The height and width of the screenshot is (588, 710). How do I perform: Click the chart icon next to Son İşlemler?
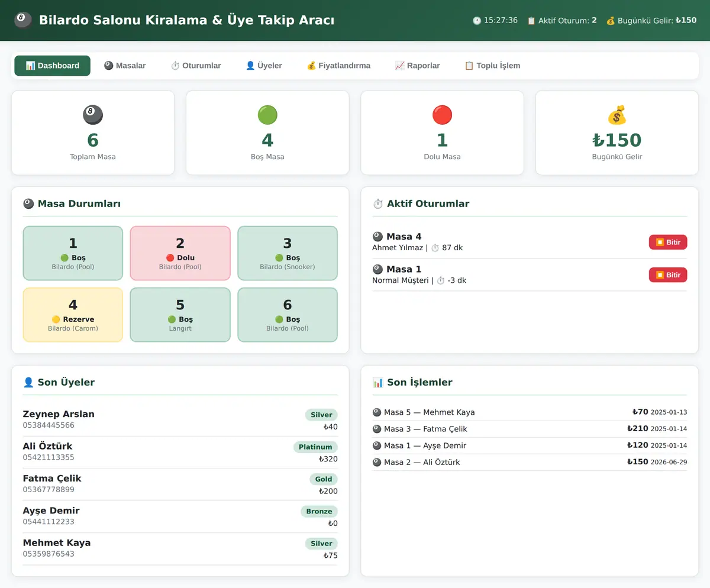tap(378, 383)
